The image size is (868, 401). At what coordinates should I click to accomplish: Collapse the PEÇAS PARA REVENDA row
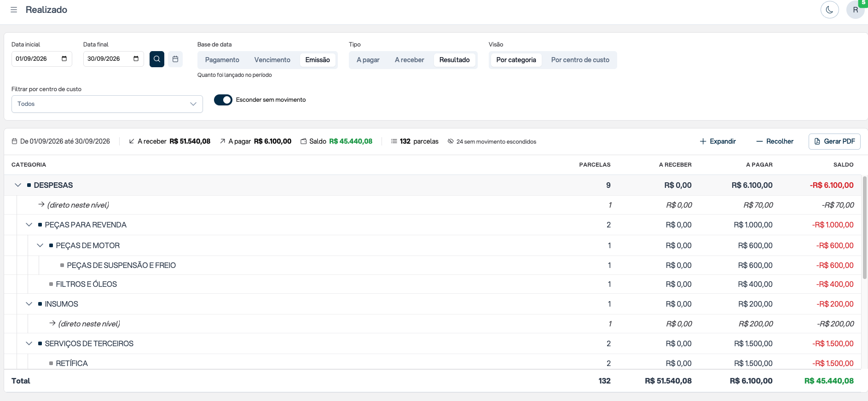(29, 225)
